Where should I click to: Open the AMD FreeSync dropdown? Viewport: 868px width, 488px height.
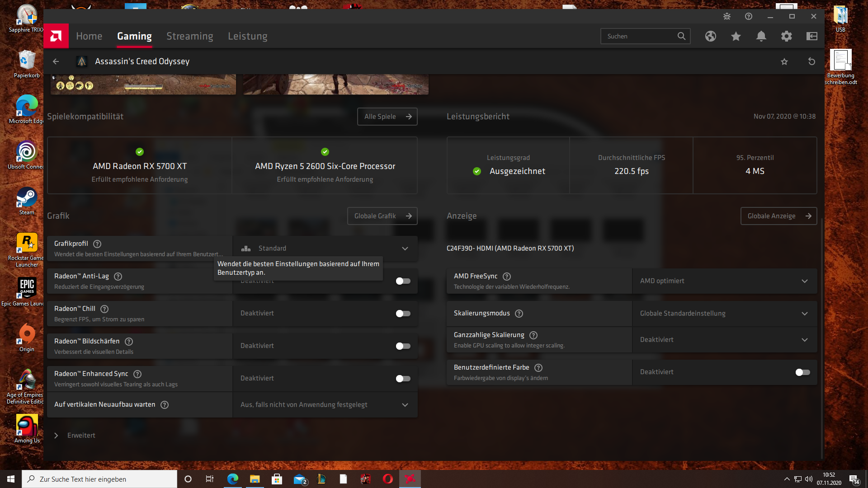click(724, 281)
